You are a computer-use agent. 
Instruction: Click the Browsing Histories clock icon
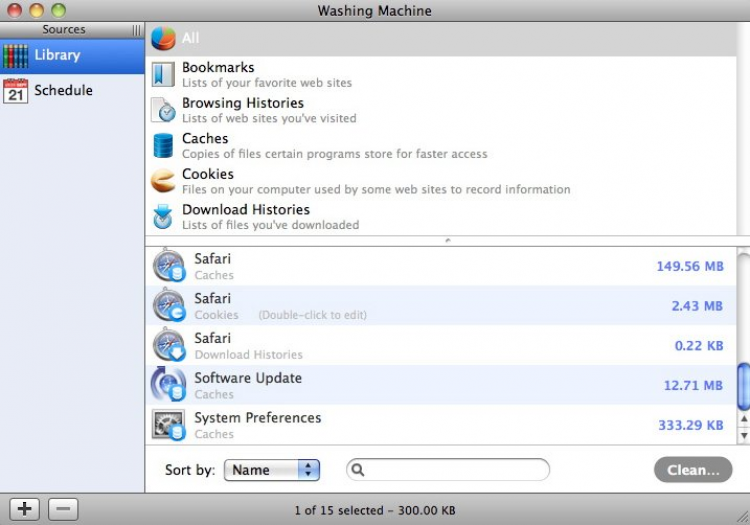pos(163,110)
